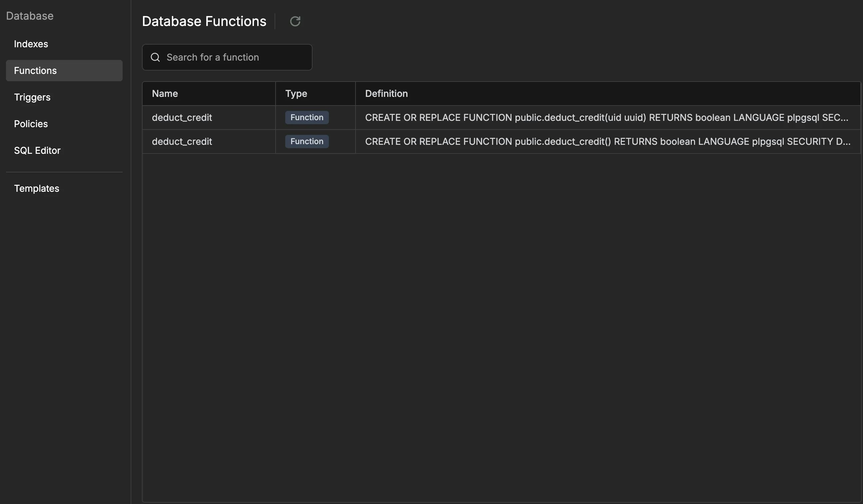Click the Database heading
This screenshot has height=504, width=863.
(30, 16)
